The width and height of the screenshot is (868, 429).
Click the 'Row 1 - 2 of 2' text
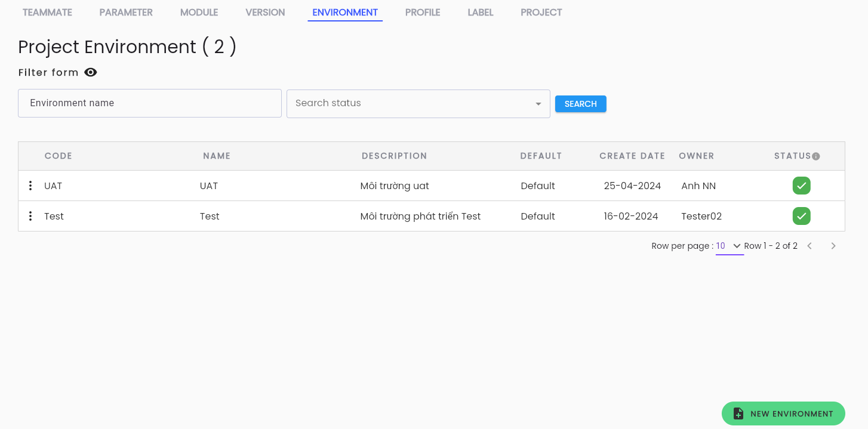click(771, 246)
